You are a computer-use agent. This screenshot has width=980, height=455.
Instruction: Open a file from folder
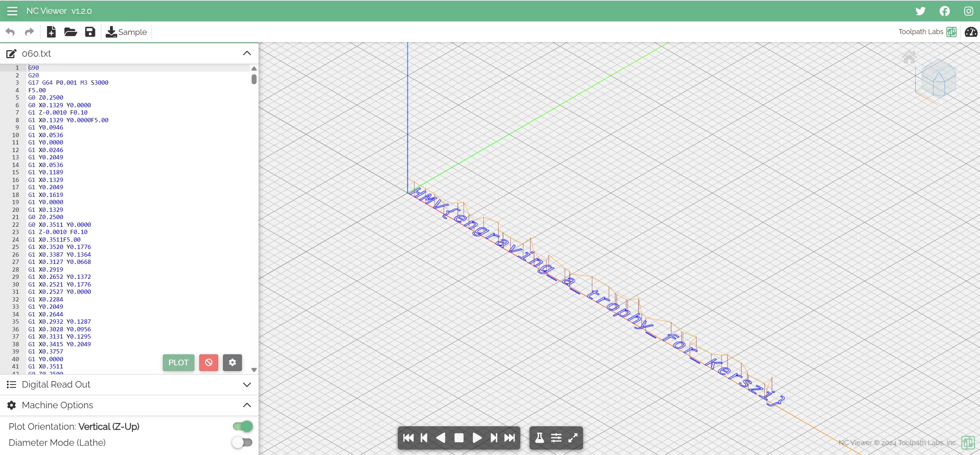pyautogui.click(x=70, y=32)
